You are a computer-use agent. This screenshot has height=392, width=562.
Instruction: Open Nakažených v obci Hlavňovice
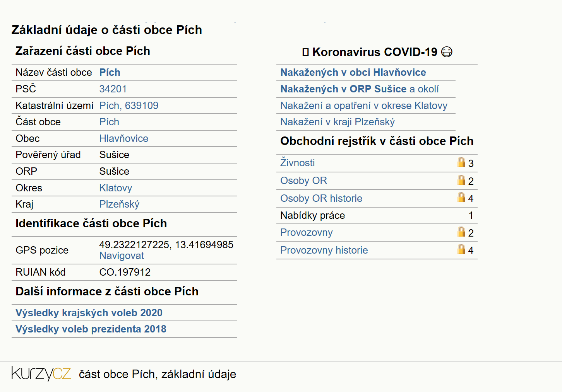click(353, 72)
